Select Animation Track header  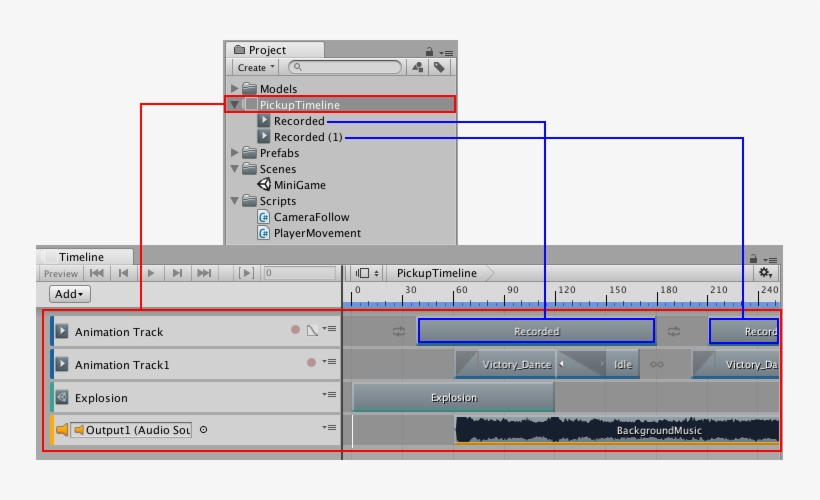[196, 331]
